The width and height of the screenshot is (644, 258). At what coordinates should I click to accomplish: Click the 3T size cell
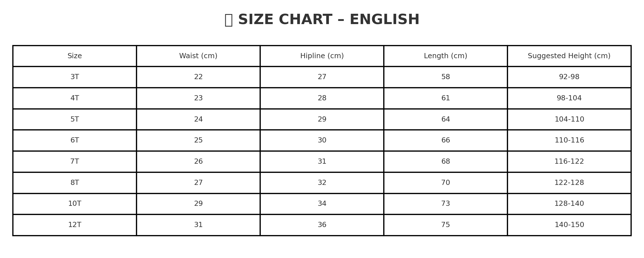[x=75, y=77]
